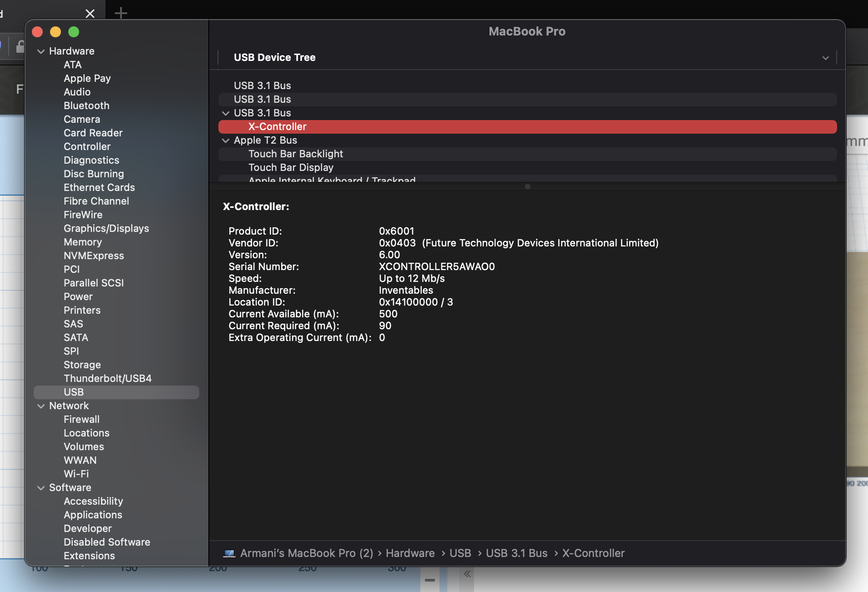Select Power in the sidebar

coord(78,297)
